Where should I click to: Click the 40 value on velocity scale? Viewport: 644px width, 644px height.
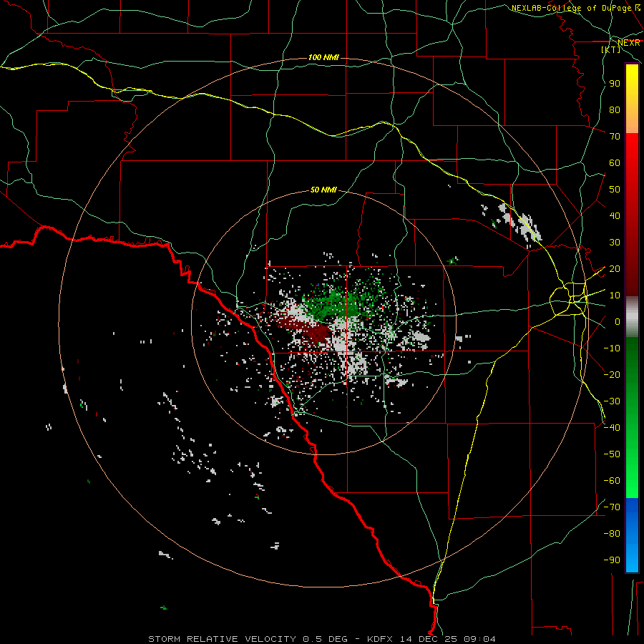(x=615, y=215)
